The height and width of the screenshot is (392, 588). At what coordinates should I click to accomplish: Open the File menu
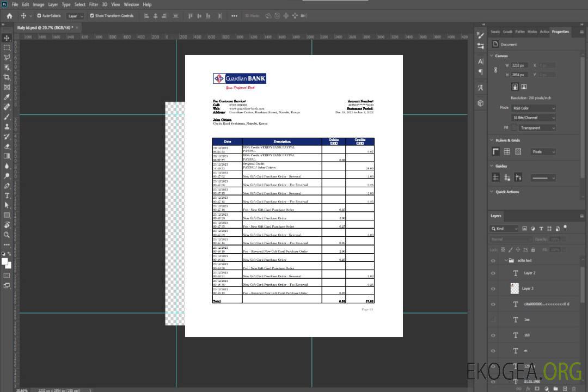(15, 4)
